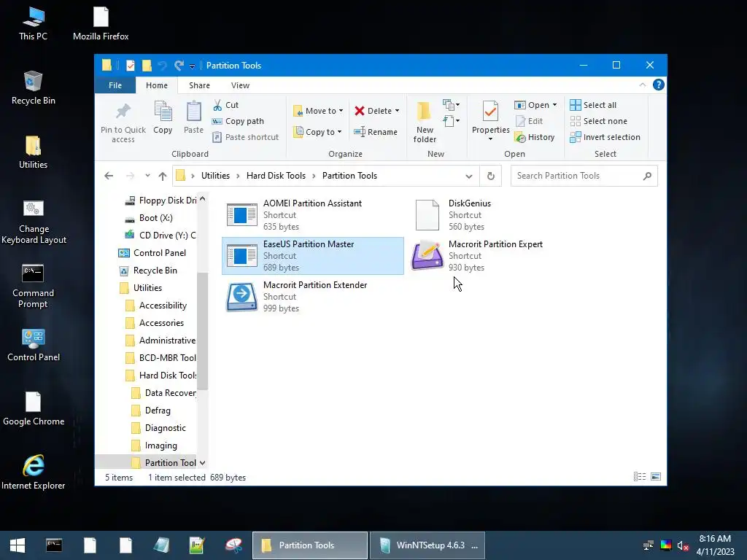Click navigation pane scroll up arrow
This screenshot has height=560, width=747.
203,199
